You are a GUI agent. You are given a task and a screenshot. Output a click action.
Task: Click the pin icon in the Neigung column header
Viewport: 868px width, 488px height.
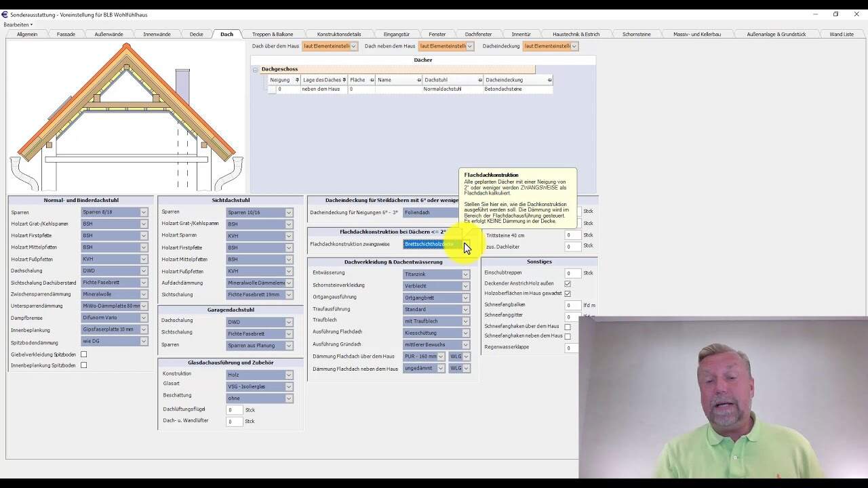[297, 80]
